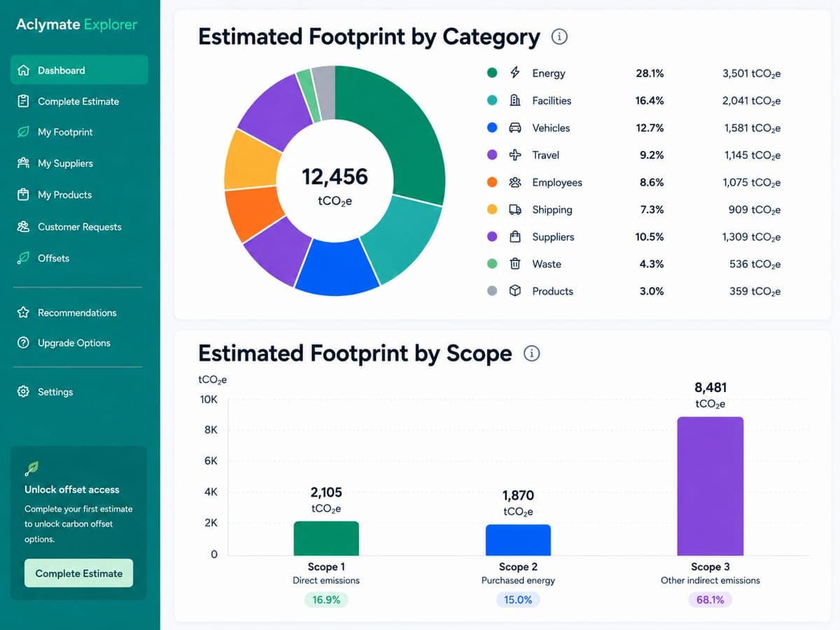Viewport: 840px width, 630px height.
Task: Click the Vehicles car icon
Action: click(515, 127)
